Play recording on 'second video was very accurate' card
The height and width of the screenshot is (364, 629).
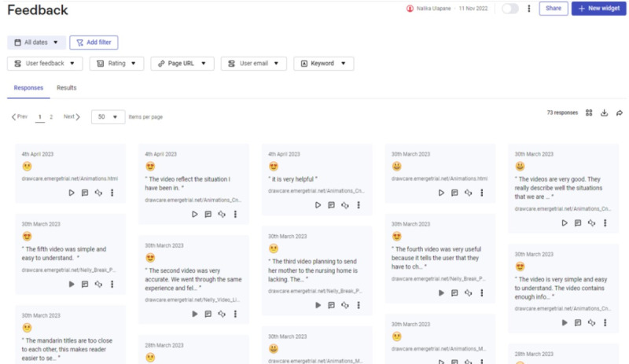click(x=194, y=314)
